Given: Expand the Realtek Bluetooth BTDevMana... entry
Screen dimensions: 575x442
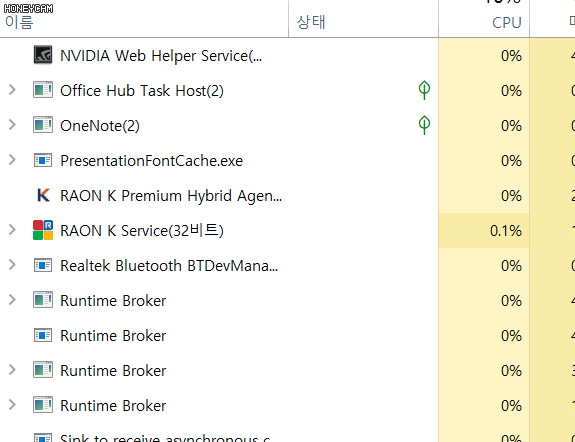Looking at the screenshot, I should click(12, 264).
